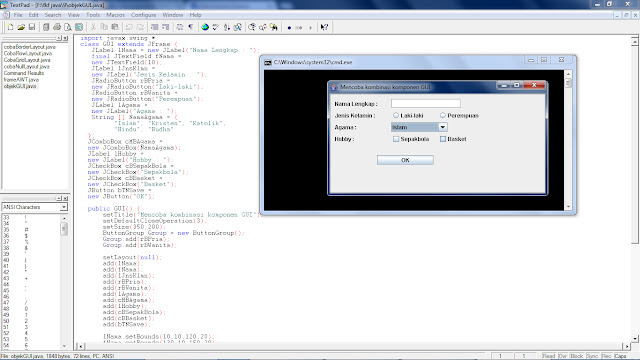Open the View menu
640x360 pixels.
pyautogui.click(x=74, y=15)
